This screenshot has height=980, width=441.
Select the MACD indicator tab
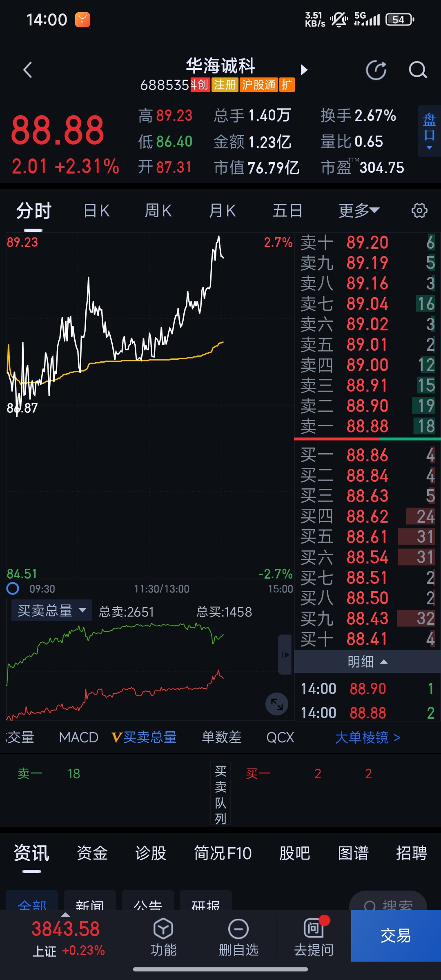click(x=78, y=737)
